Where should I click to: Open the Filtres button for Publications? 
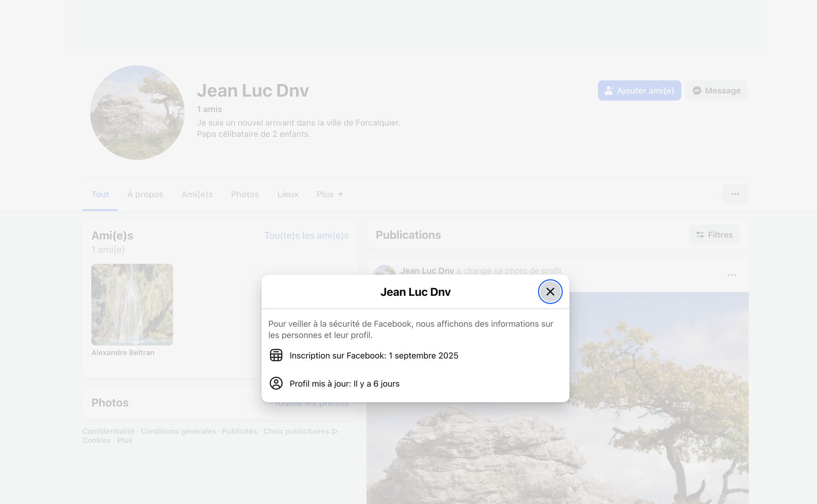[x=714, y=235]
